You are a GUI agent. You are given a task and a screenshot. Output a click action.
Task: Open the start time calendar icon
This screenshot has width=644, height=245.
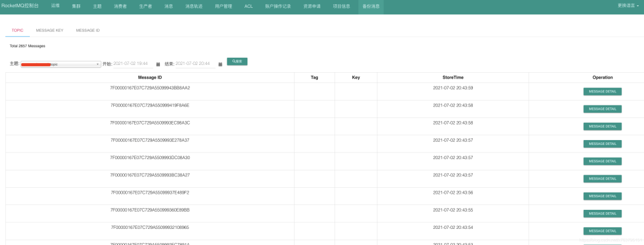pyautogui.click(x=158, y=64)
